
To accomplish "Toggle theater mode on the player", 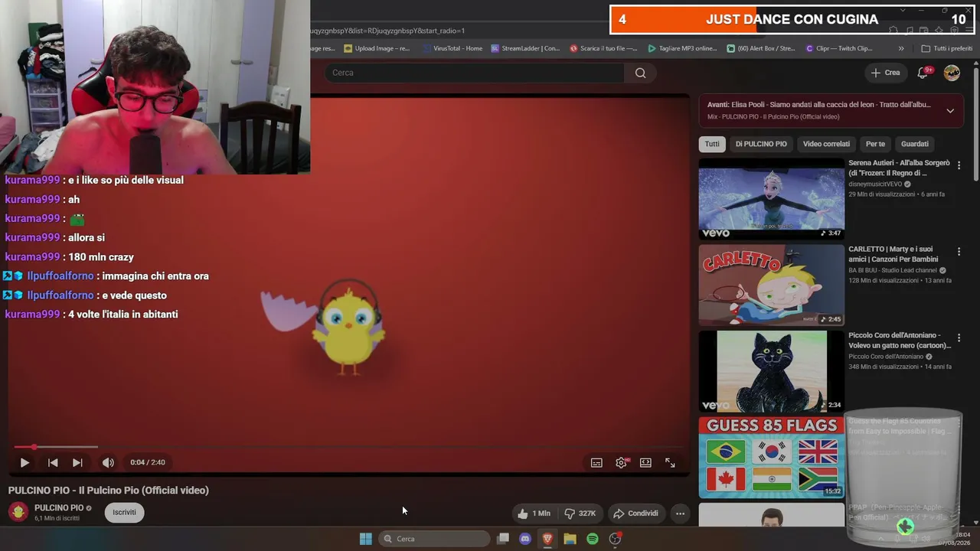I will coord(645,462).
